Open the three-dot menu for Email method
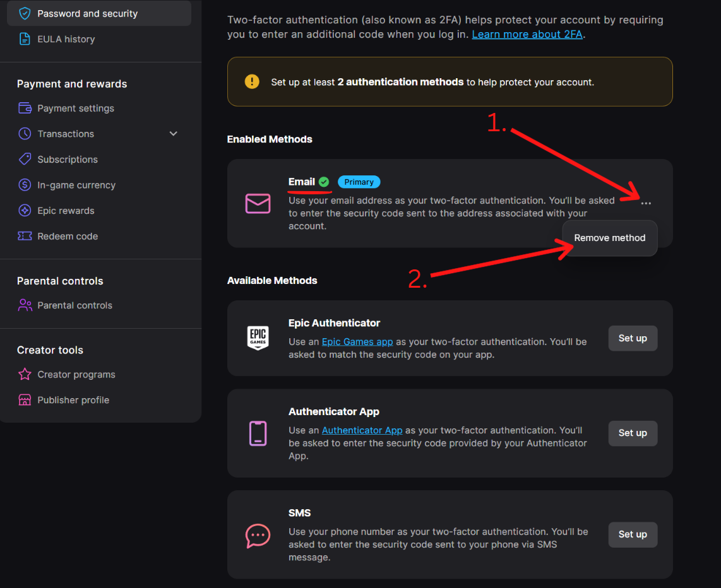Screen dimensions: 721x588 point(645,203)
